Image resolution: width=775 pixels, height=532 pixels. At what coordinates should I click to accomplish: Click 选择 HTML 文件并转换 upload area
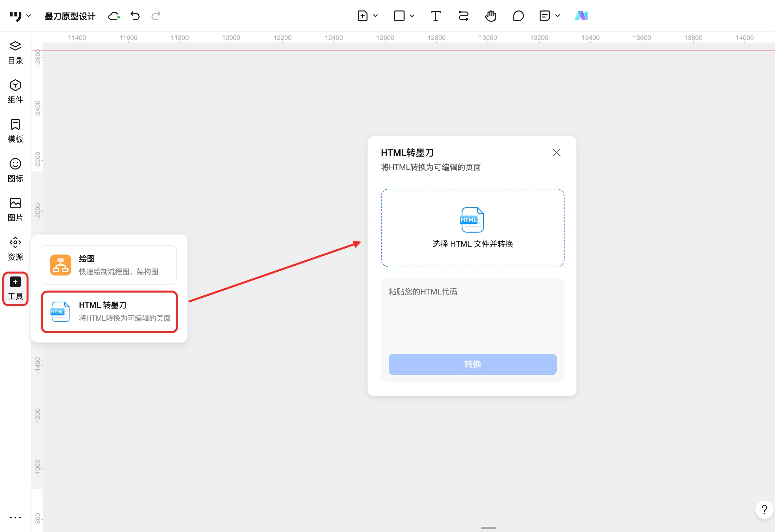(x=472, y=228)
